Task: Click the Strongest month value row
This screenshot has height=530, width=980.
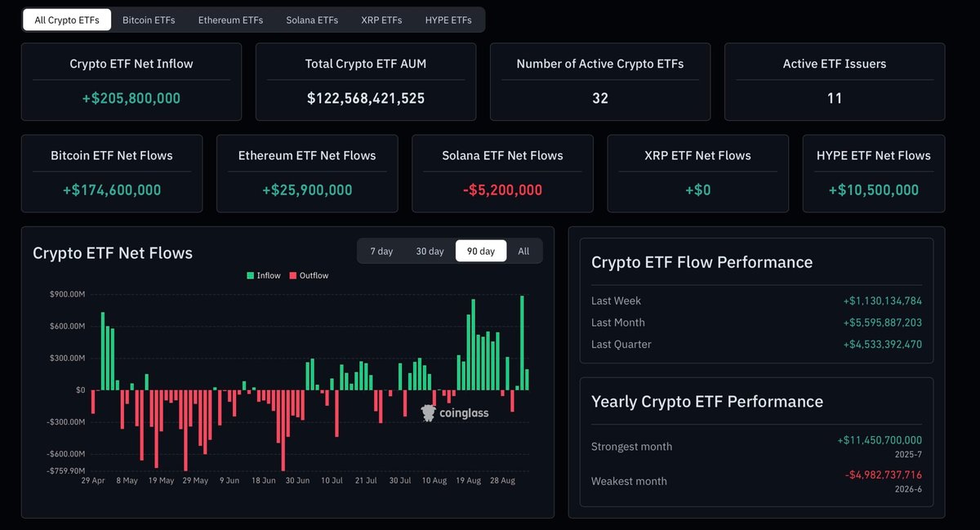Action: point(756,446)
